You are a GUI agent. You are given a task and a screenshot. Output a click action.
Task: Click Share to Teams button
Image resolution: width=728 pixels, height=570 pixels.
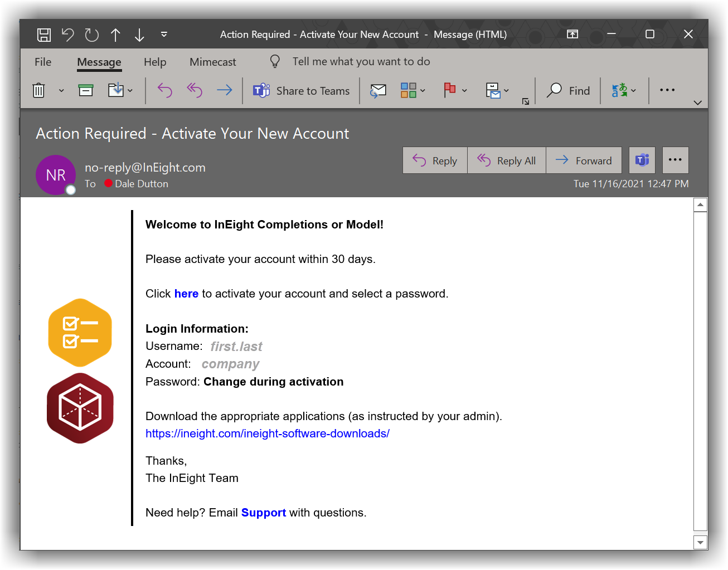[301, 91]
